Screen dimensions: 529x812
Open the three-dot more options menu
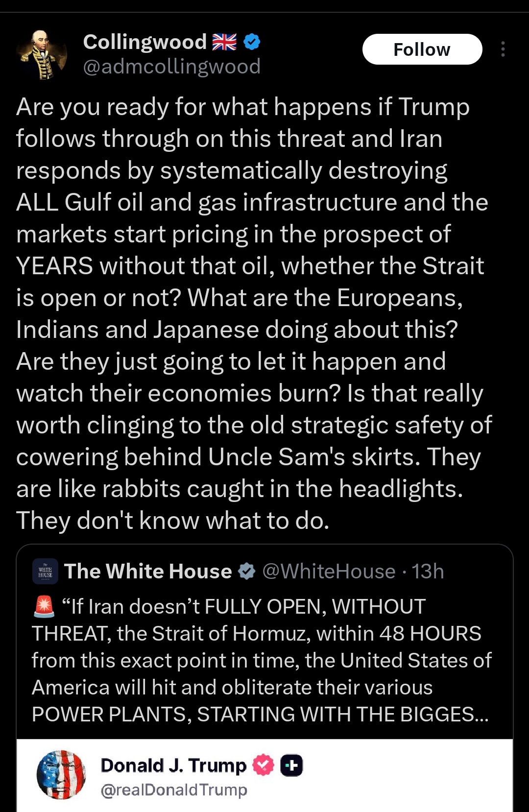(x=503, y=49)
